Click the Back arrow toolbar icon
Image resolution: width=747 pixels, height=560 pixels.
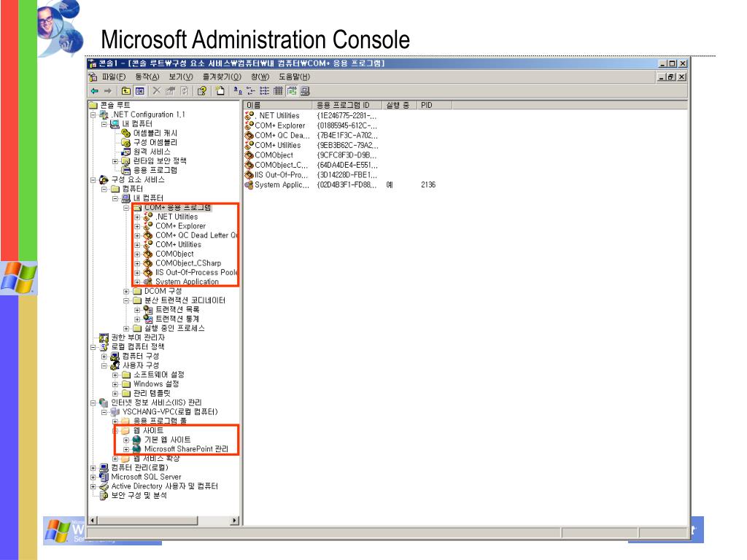pos(95,91)
